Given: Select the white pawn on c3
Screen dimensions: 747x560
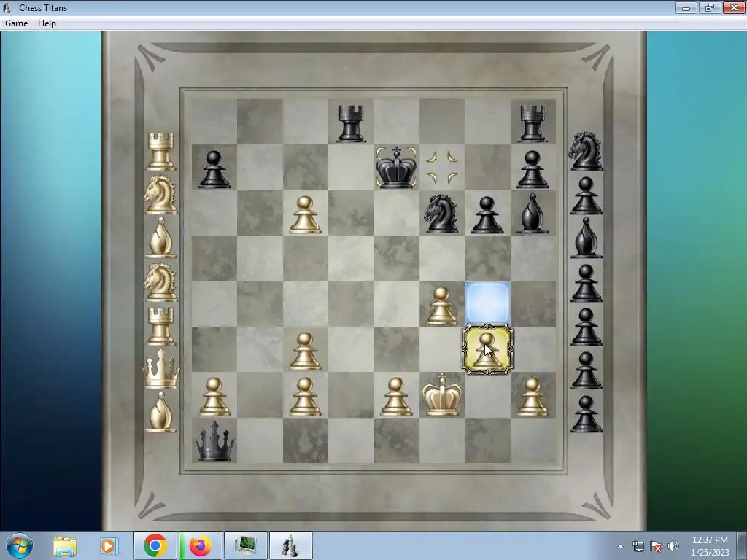Looking at the screenshot, I should [x=305, y=351].
